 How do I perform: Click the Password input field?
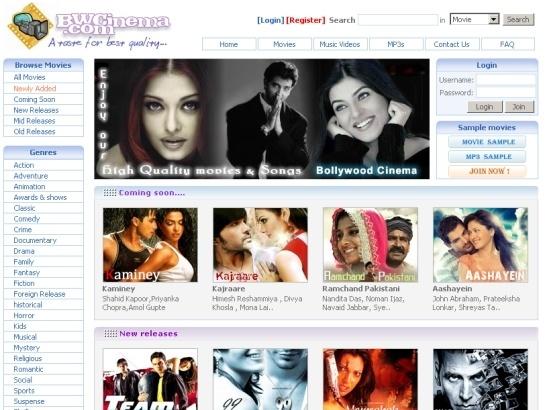506,92
